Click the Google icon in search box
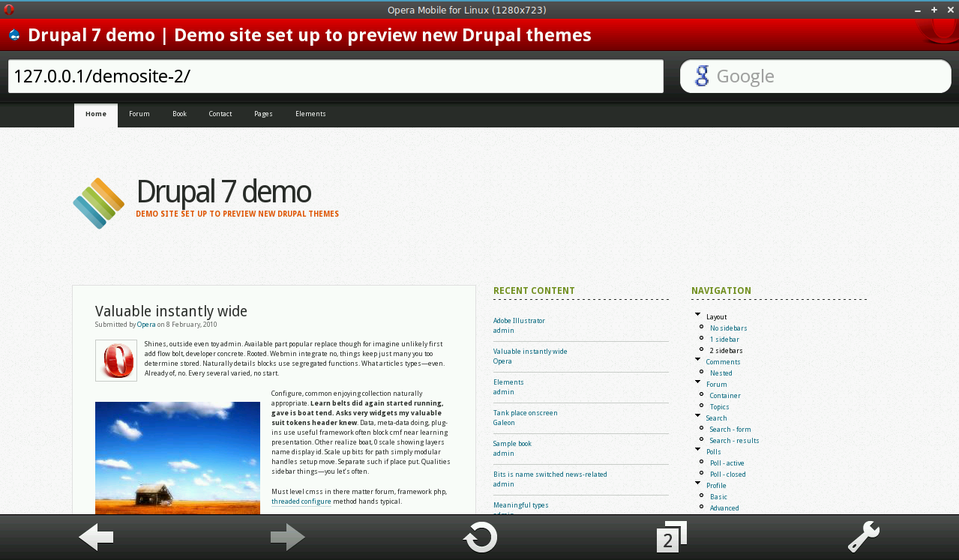This screenshot has height=560, width=959. click(702, 76)
